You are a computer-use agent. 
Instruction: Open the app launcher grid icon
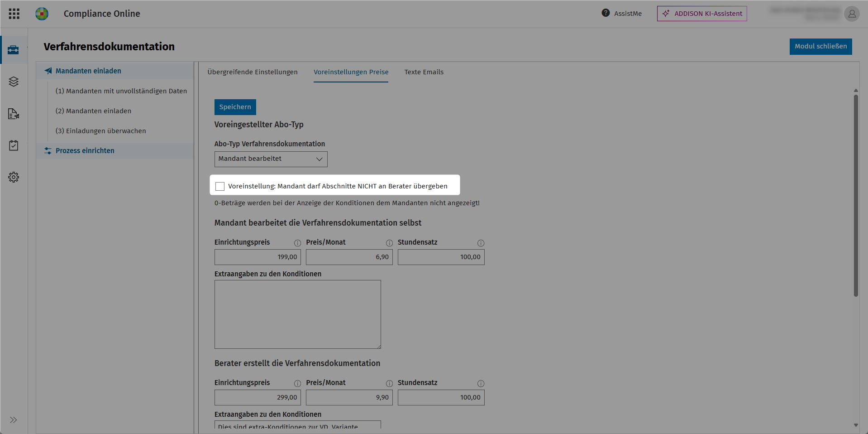coord(14,14)
